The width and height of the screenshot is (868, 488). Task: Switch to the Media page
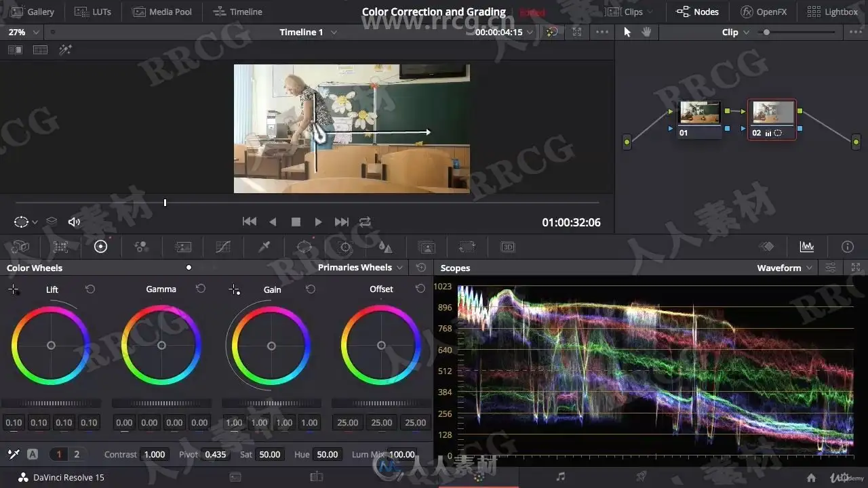[x=235, y=477]
